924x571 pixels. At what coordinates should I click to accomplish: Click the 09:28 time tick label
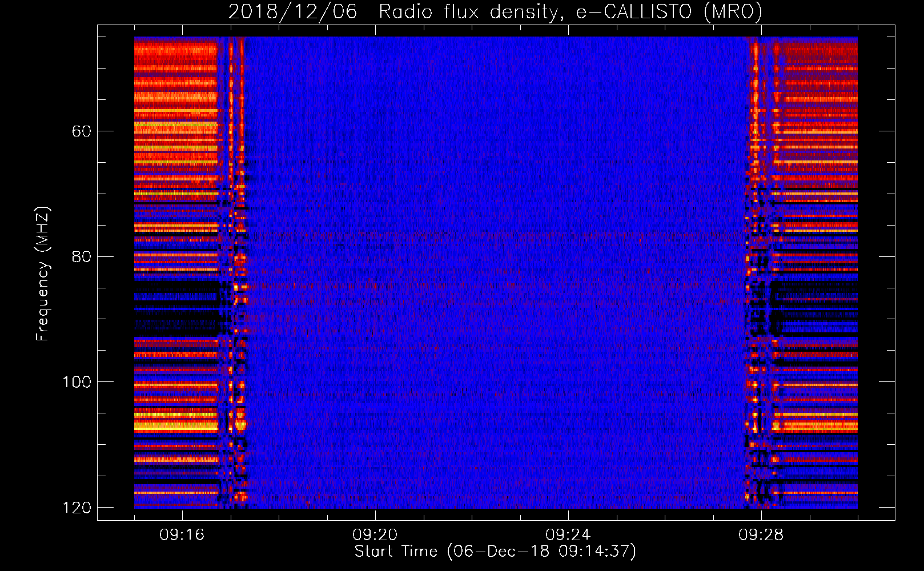[x=761, y=535]
